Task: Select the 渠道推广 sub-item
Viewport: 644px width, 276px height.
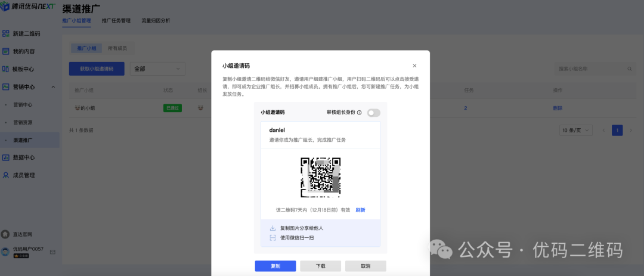Action: click(x=23, y=140)
